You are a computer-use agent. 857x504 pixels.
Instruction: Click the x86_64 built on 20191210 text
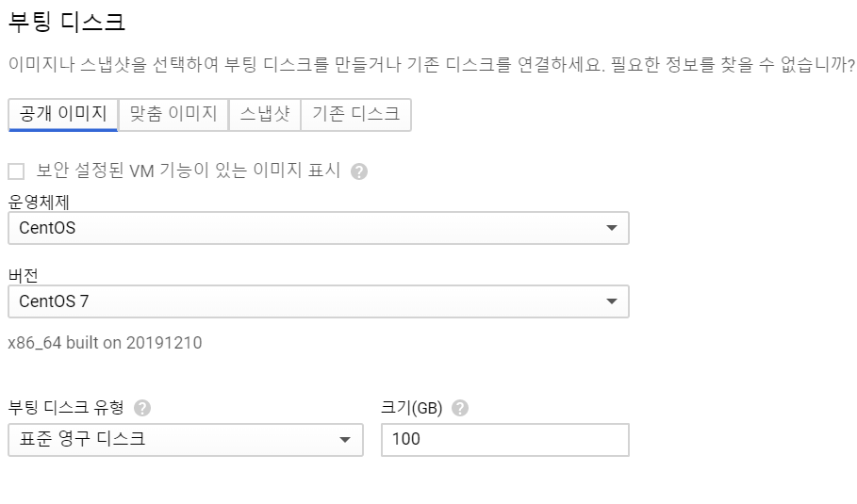pos(105,343)
